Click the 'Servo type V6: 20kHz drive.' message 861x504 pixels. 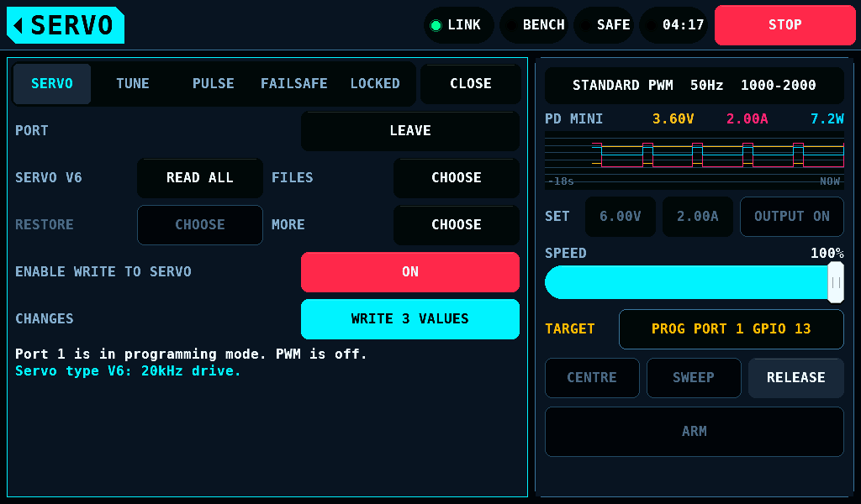[128, 371]
